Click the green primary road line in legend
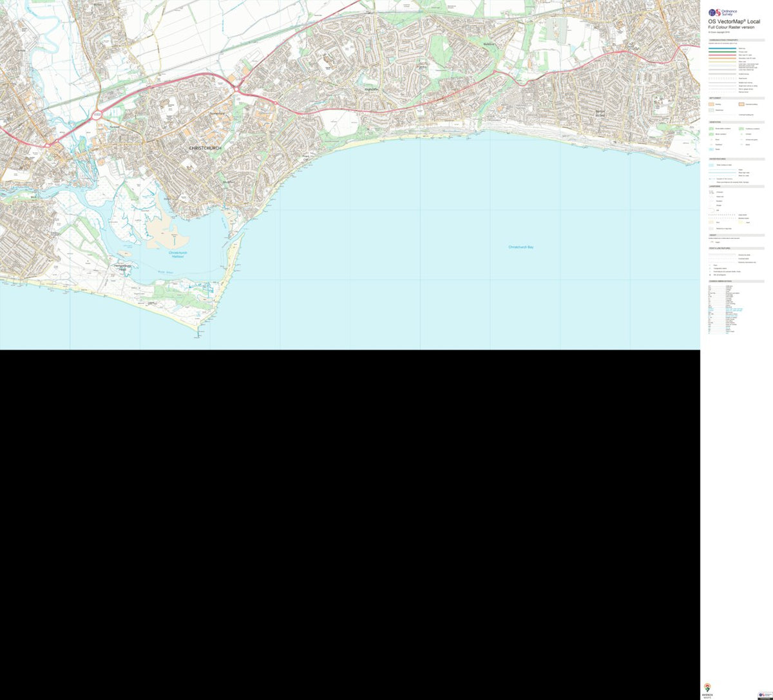773x700 pixels. [x=722, y=52]
